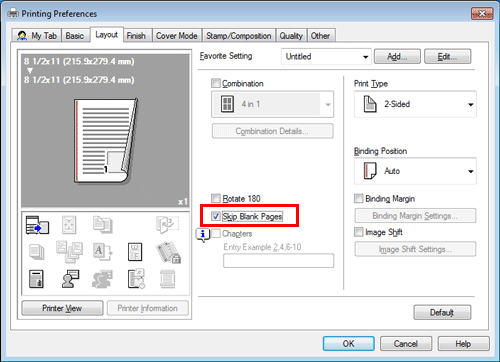Restore settings with the Default button
This screenshot has height=362, width=500.
pos(442,313)
